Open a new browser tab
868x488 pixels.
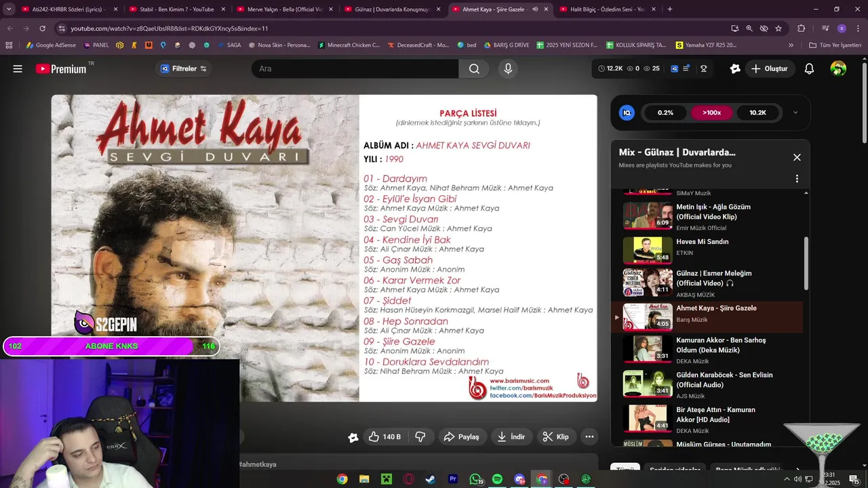pyautogui.click(x=670, y=9)
